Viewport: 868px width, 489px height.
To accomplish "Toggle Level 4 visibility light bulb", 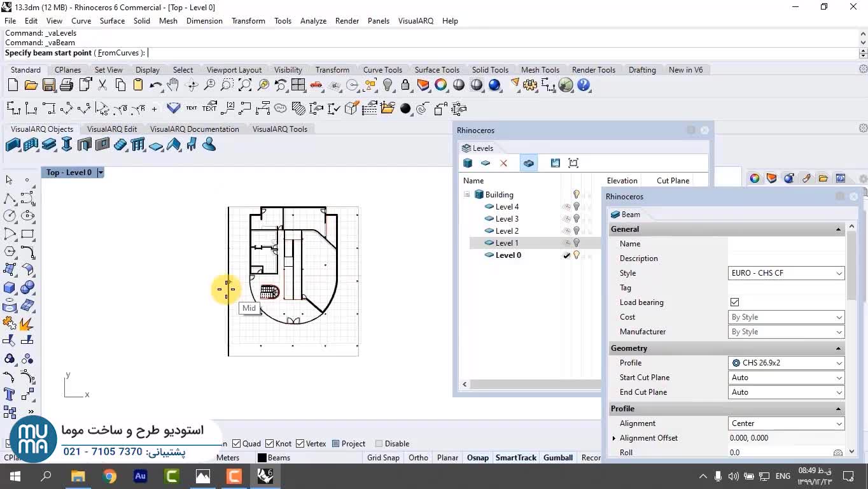I will coord(577,207).
